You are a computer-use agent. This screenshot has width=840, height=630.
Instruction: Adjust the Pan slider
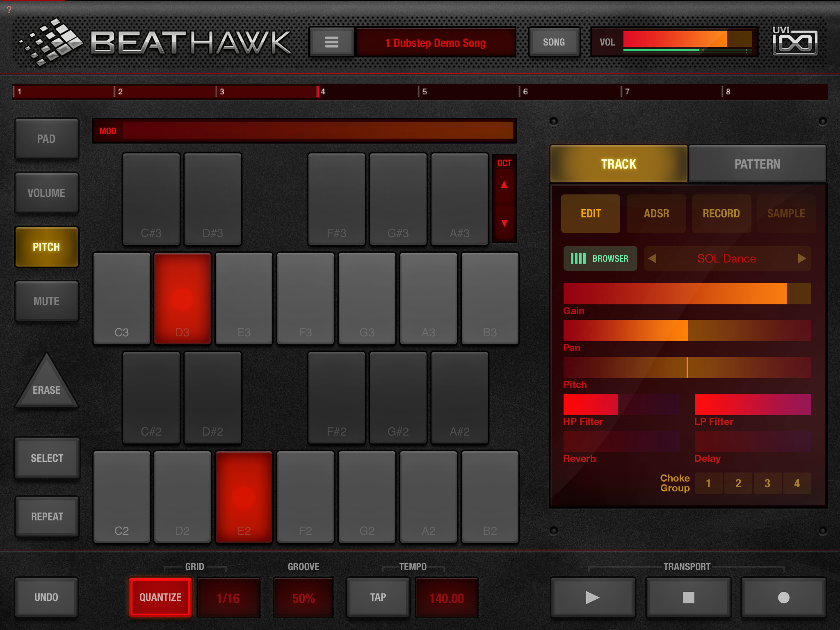687,331
